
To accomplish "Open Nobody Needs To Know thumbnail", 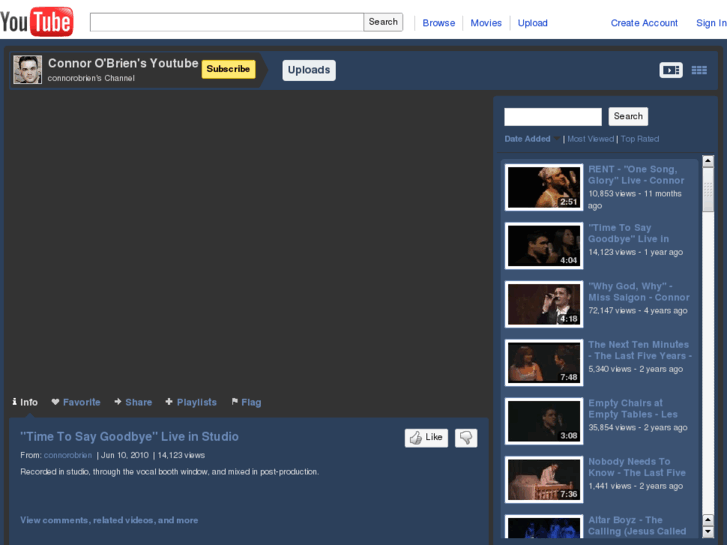I will pos(544,480).
